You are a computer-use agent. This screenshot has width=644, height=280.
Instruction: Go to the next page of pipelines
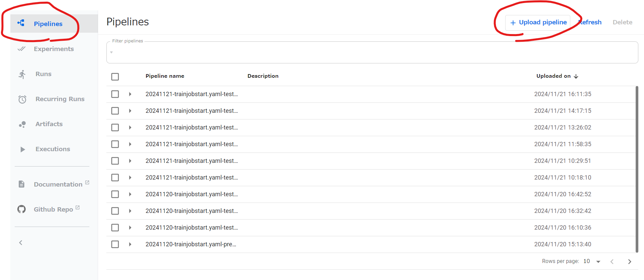pyautogui.click(x=630, y=262)
